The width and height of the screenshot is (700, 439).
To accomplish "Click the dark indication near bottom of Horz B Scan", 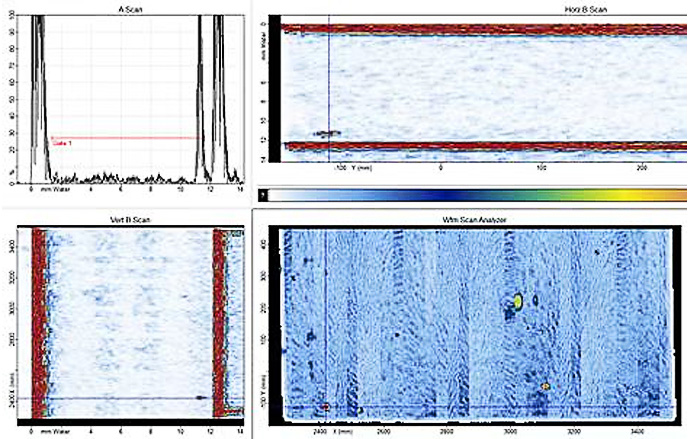I will (x=328, y=133).
